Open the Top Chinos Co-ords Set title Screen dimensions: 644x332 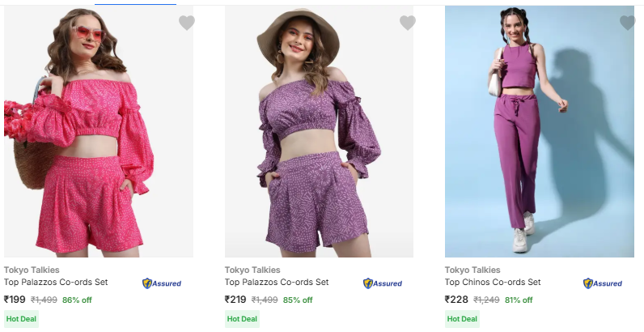tap(493, 283)
